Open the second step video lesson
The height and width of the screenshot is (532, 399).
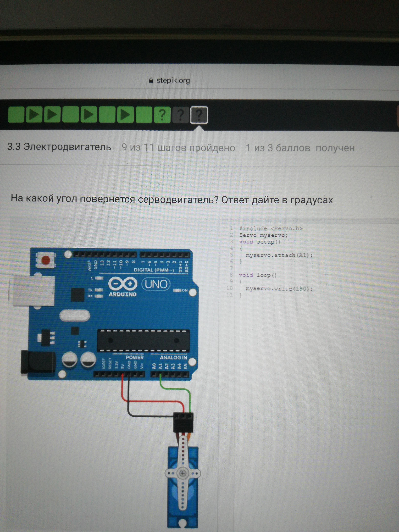[34, 115]
